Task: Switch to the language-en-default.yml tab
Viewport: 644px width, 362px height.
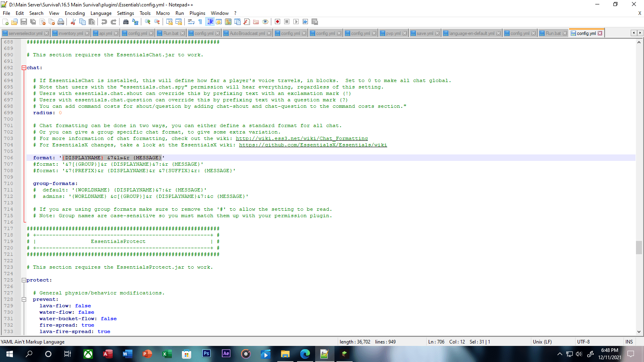Action: (472, 33)
